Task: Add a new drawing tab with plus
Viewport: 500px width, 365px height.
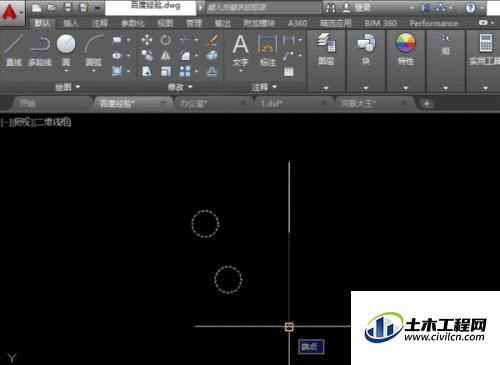Action: point(426,104)
